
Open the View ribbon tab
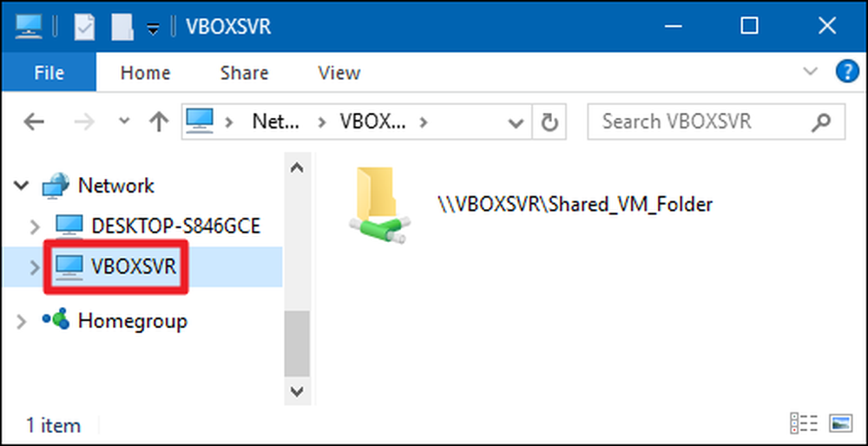tap(339, 73)
